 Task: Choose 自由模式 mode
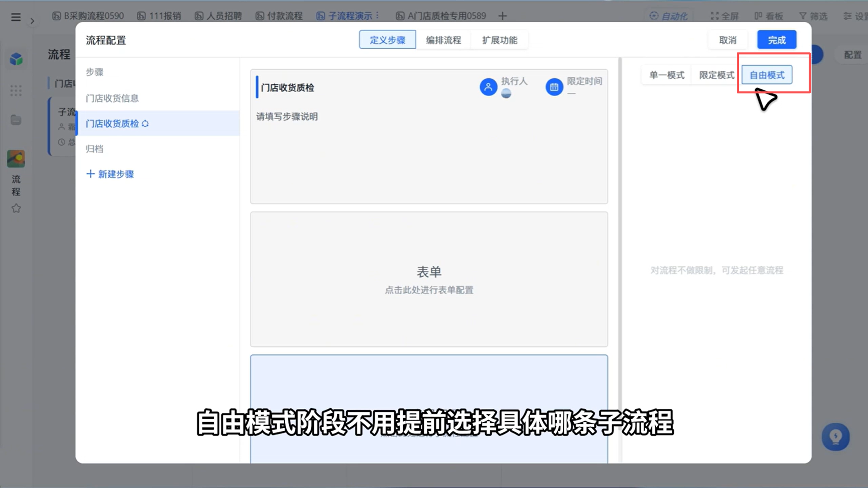(x=767, y=75)
